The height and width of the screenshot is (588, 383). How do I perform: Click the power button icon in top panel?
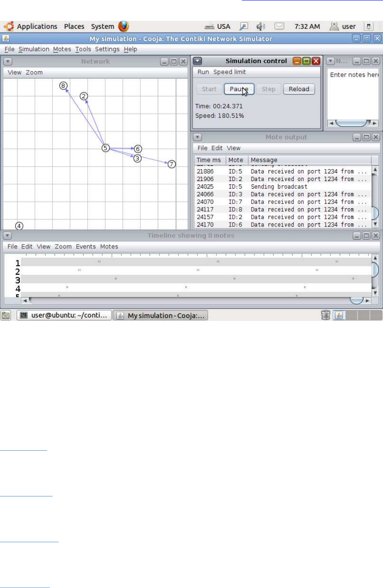coord(369,26)
